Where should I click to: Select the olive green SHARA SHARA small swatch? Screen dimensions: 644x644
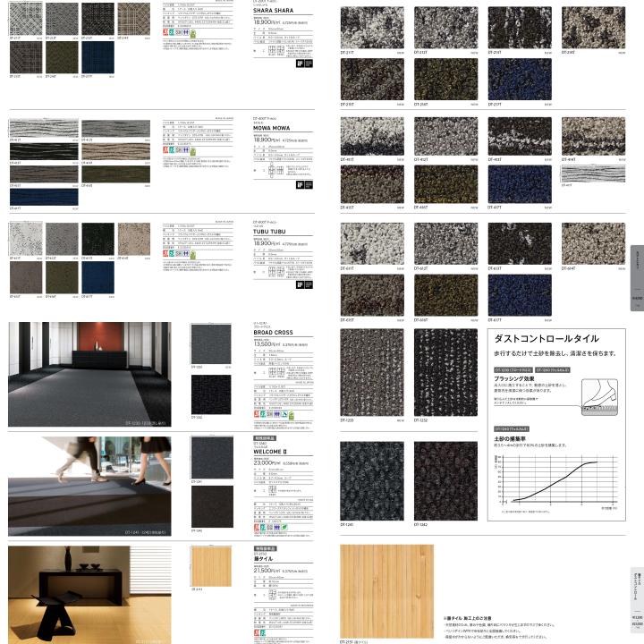coord(62,57)
